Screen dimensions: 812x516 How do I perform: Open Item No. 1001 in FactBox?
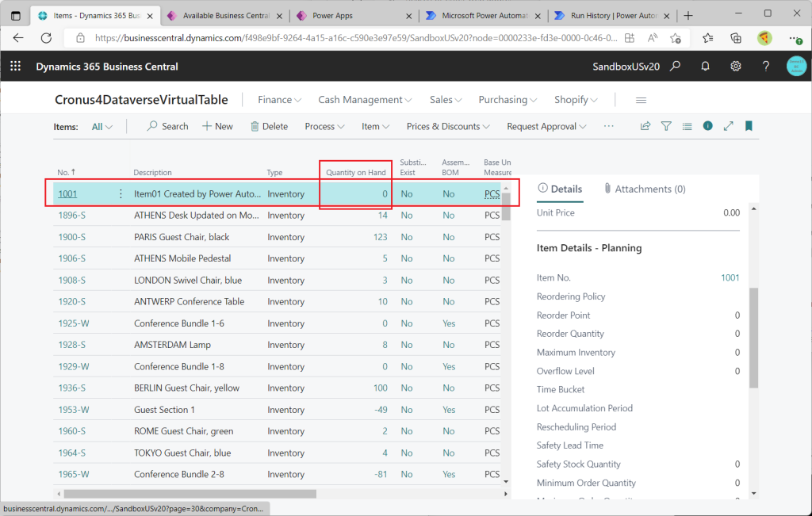pyautogui.click(x=730, y=278)
